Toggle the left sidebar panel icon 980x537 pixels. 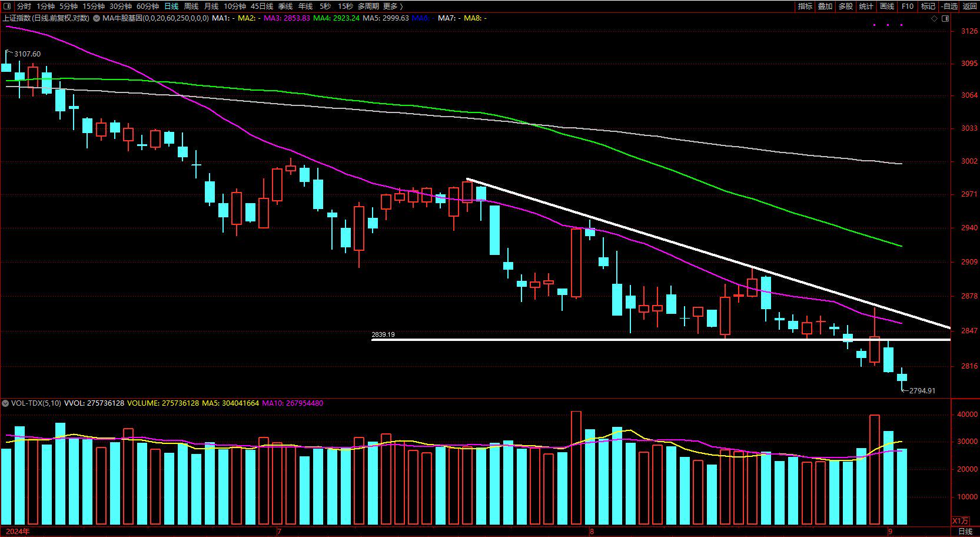pyautogui.click(x=6, y=6)
